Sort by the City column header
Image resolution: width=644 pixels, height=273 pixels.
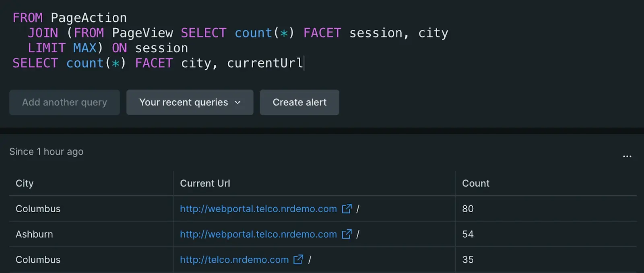click(x=25, y=183)
